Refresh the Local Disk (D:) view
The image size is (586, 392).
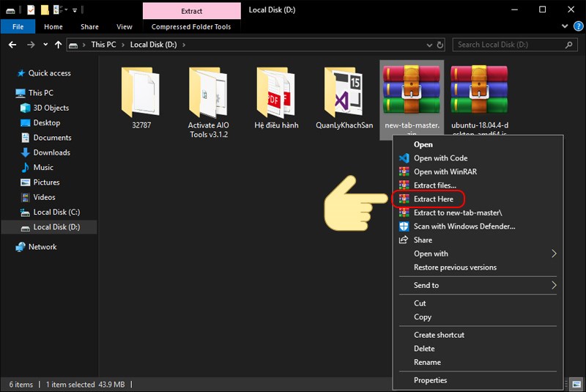pos(440,45)
